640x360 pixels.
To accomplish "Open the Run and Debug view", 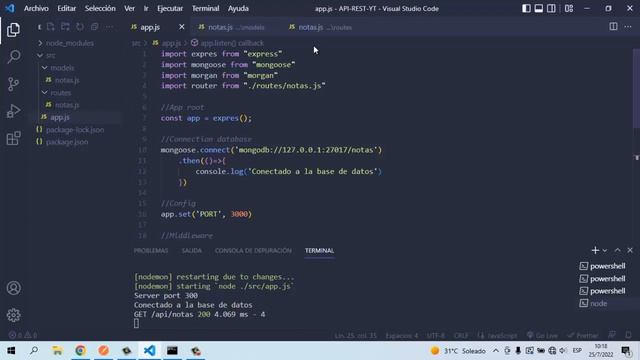I will [x=13, y=111].
